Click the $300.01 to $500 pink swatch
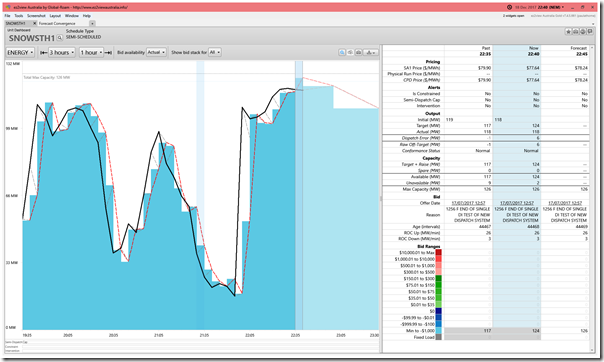 pos(438,272)
